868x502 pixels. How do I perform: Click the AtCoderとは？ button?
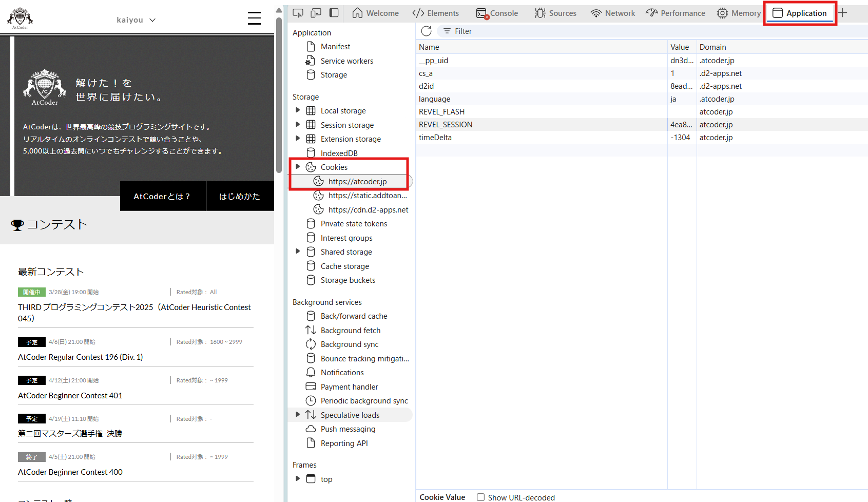(162, 196)
